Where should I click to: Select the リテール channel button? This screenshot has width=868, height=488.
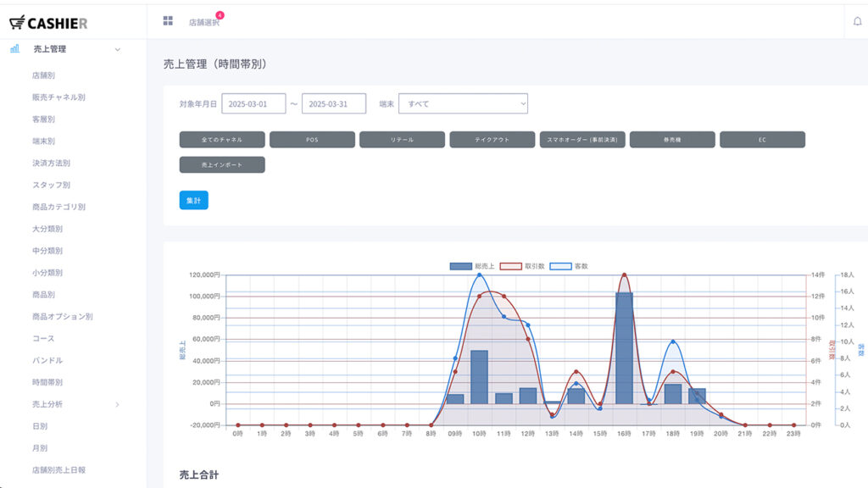[x=402, y=140]
